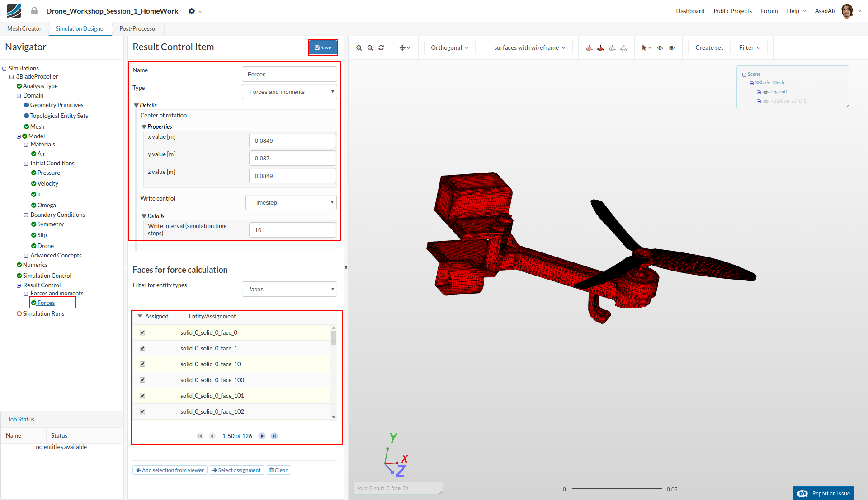Click the zoom out magnifier icon

(x=370, y=48)
